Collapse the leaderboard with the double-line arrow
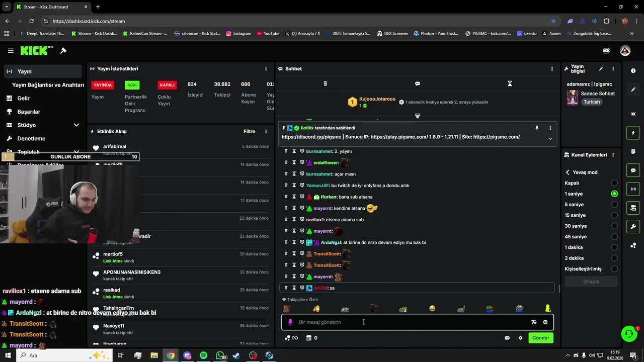Image resolution: width=644 pixels, height=362 pixels. (417, 116)
